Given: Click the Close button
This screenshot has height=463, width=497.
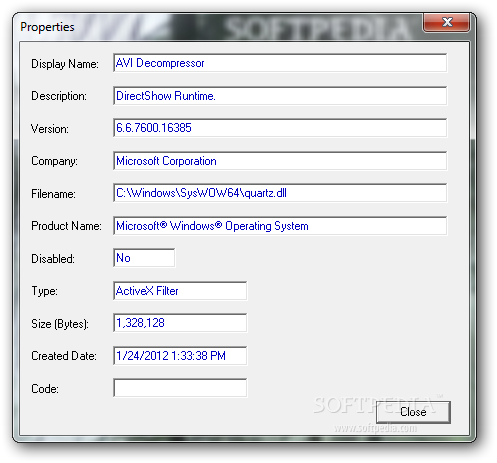Looking at the screenshot, I should [x=413, y=412].
